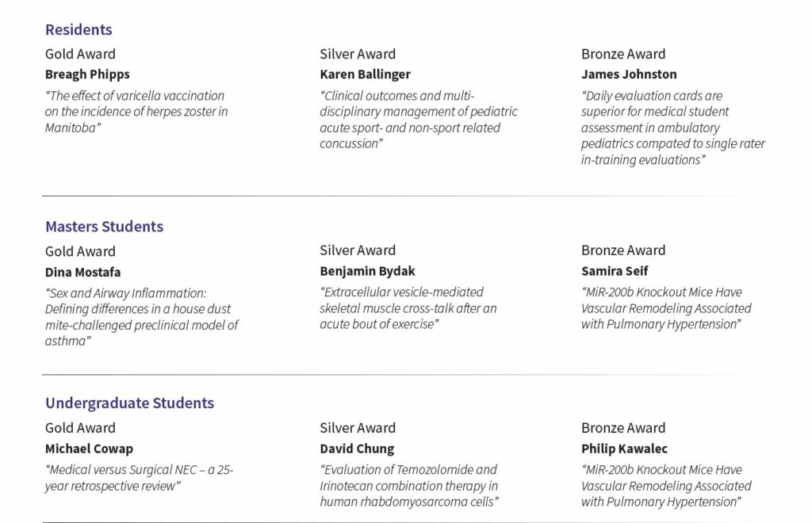This screenshot has height=523, width=812.
Task: Select the name Breagh Phipps
Action: [x=87, y=74]
